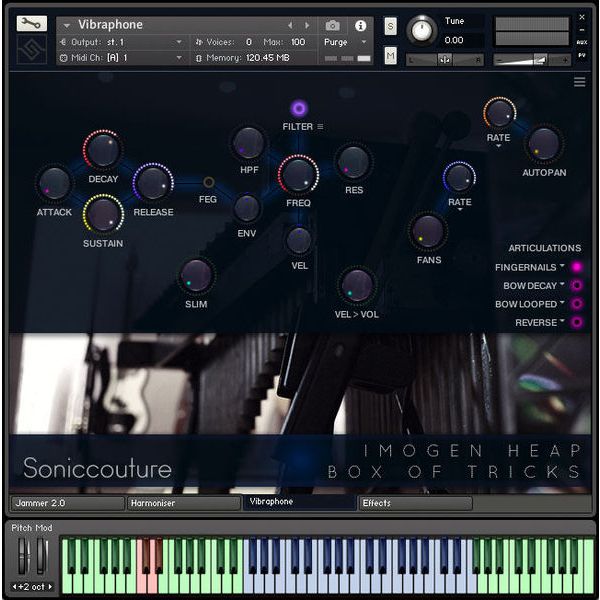This screenshot has width=600, height=600.
Task: Click the output level meter
Action: pos(532,31)
